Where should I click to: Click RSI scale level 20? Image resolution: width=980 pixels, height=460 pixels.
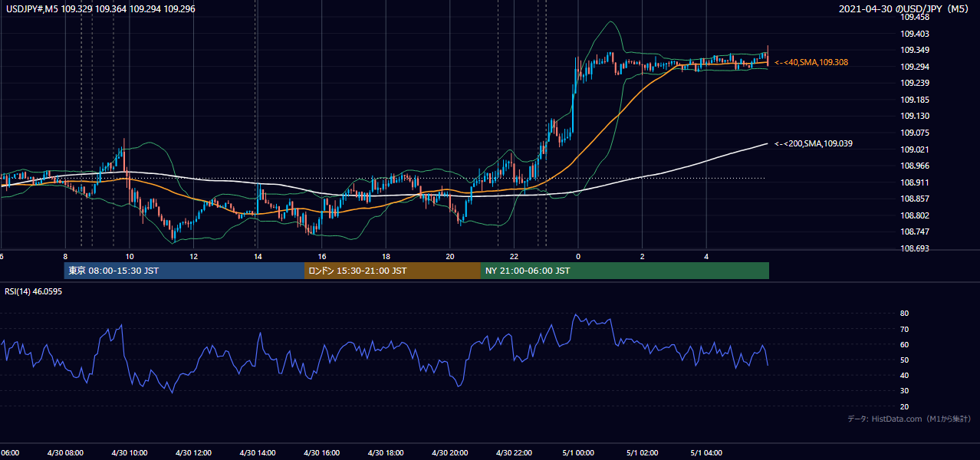pyautogui.click(x=904, y=406)
